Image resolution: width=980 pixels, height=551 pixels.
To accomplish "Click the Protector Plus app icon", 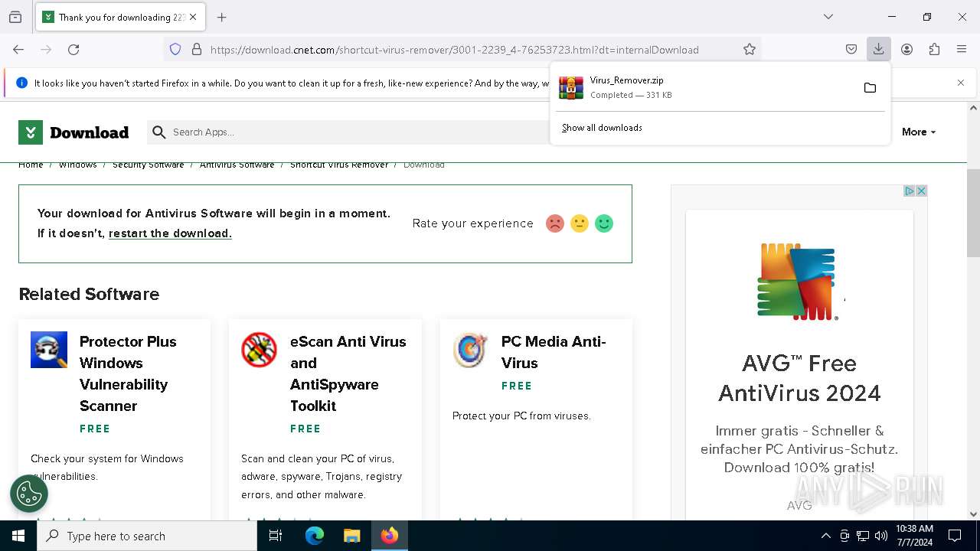I will [49, 350].
